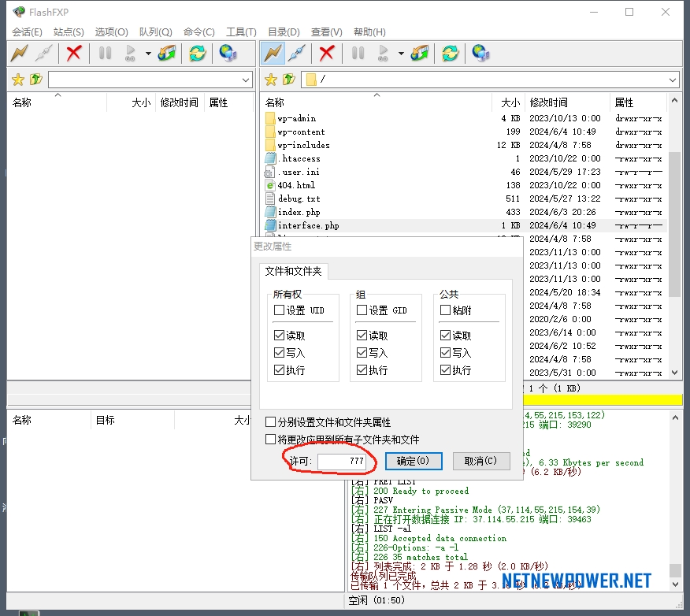690x616 pixels.
Task: Toggle the 设置 UID checkbox
Action: coord(279,310)
